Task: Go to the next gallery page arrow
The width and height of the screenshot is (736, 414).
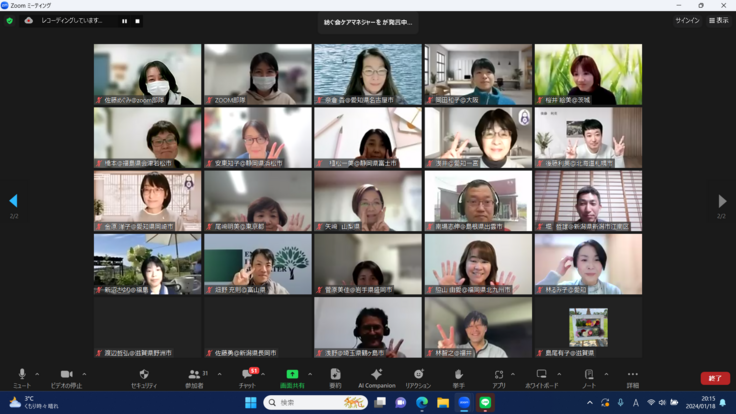Action: pyautogui.click(x=722, y=201)
